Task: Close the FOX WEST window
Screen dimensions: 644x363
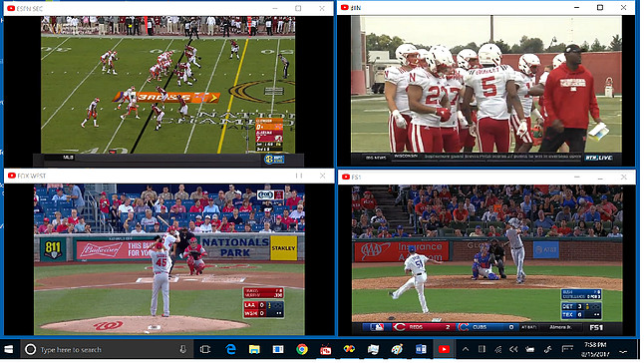Action: (322, 176)
